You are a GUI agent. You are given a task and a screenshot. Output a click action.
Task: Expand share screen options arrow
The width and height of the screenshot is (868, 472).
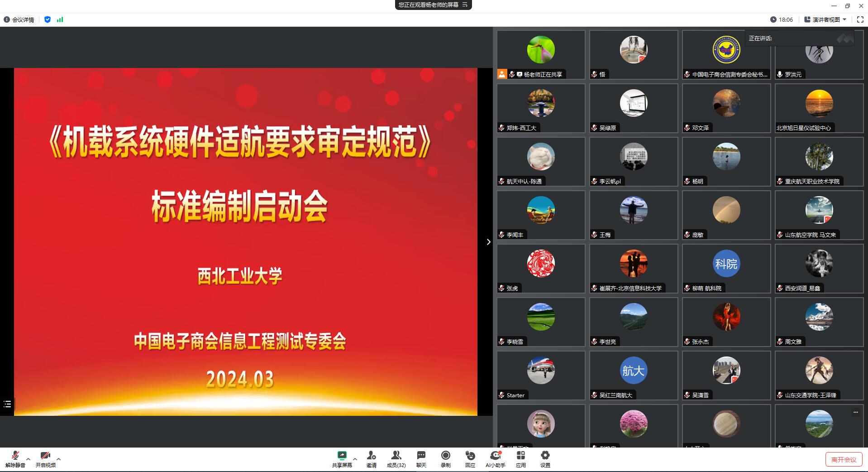click(355, 459)
